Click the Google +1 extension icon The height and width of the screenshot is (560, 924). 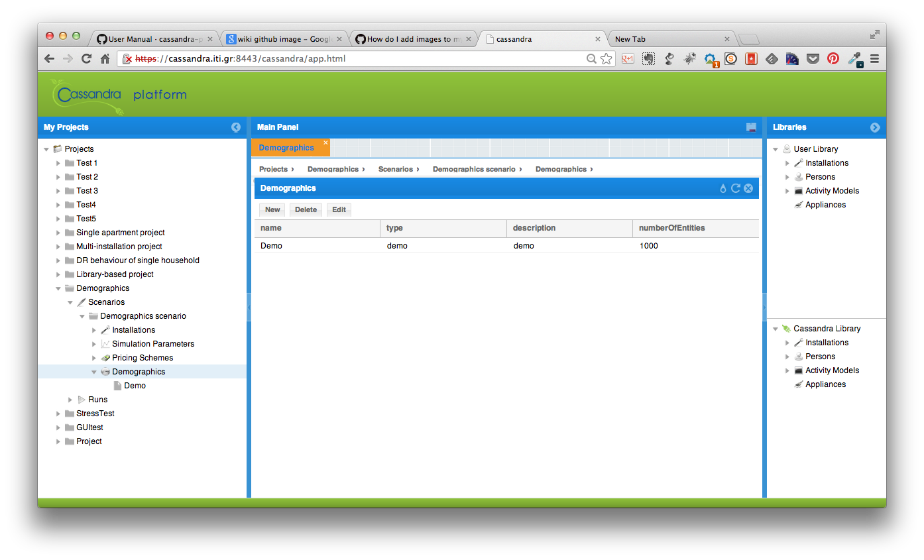627,59
